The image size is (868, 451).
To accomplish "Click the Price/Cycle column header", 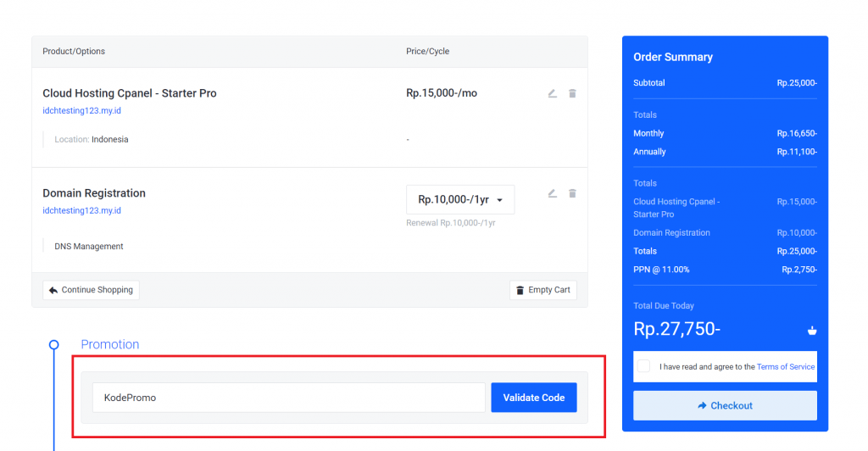I will [x=427, y=52].
